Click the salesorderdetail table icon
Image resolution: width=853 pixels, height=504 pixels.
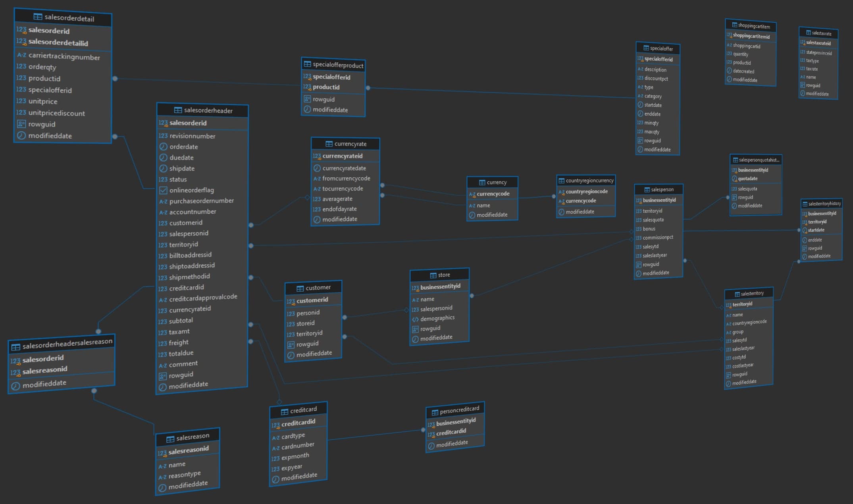coord(38,17)
